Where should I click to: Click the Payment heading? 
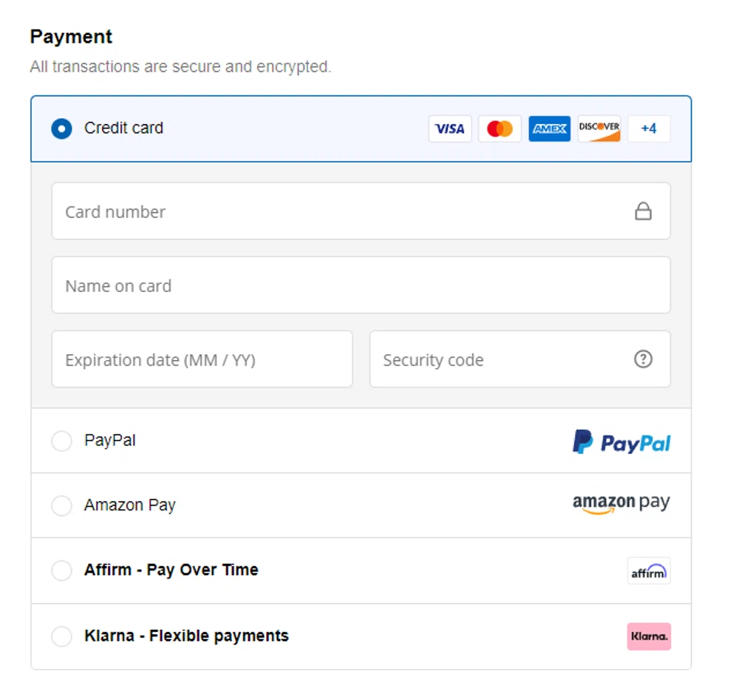coord(71,36)
